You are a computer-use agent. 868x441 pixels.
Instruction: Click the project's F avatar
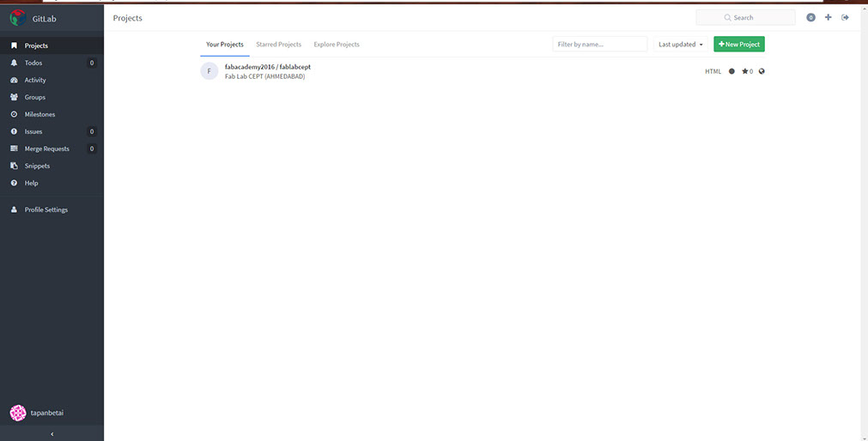(209, 71)
